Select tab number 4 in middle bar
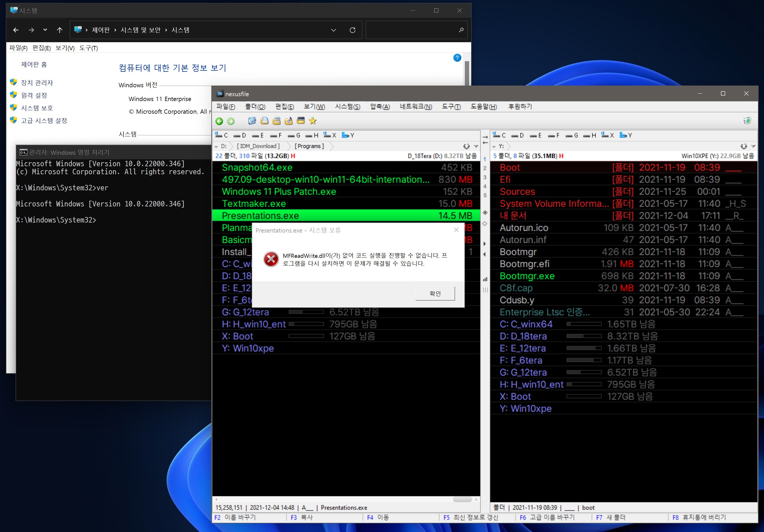This screenshot has height=532, width=764. [x=485, y=186]
